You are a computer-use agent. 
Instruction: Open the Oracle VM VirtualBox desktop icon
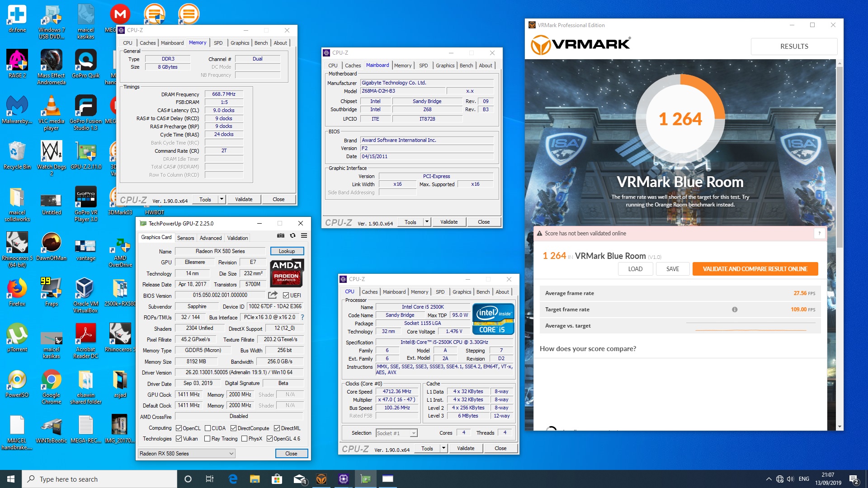[x=85, y=296]
